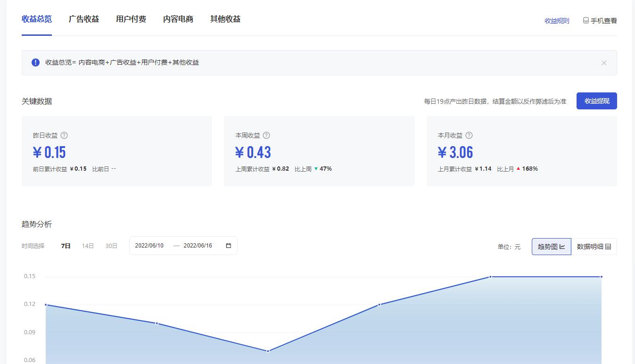Switch to the 内容电商 tab

178,19
